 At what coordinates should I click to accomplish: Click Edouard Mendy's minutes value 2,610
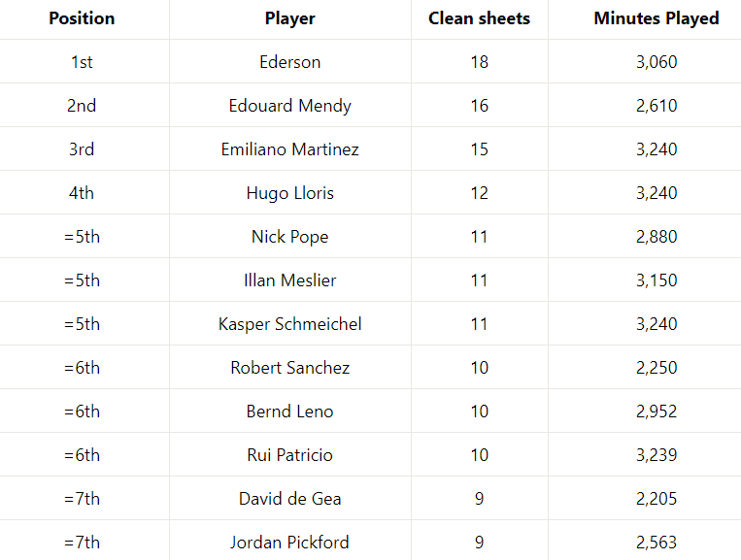pyautogui.click(x=657, y=106)
